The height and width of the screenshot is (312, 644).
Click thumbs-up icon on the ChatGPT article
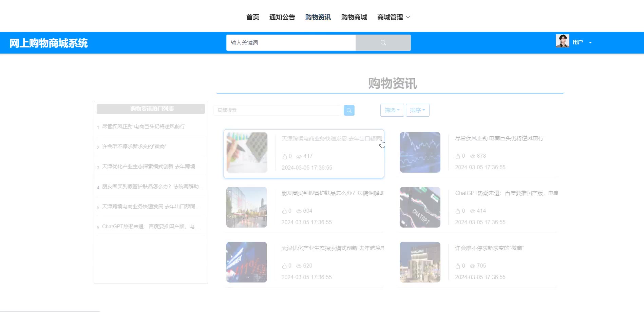458,211
